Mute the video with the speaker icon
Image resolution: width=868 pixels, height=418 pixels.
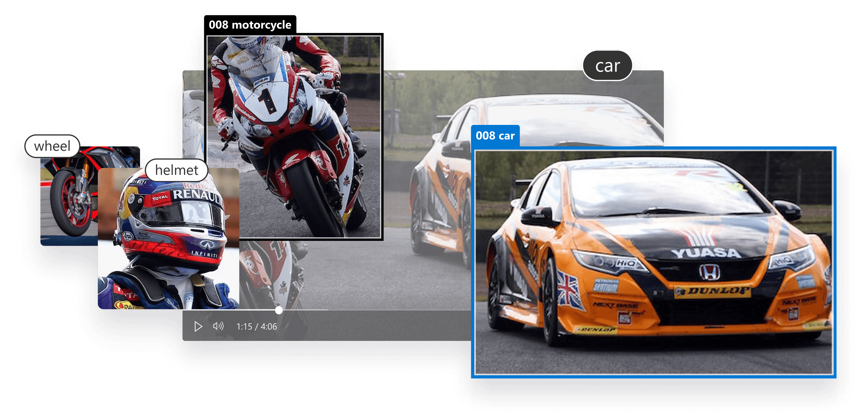coord(218,326)
